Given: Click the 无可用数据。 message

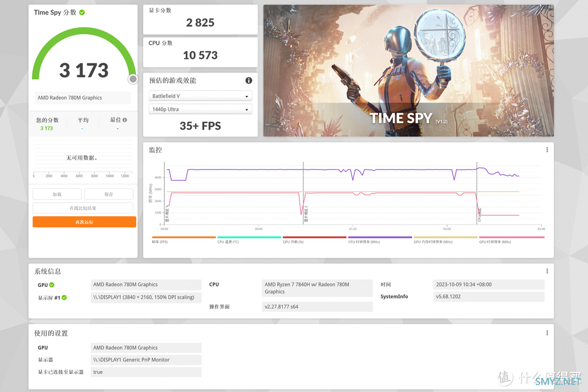Looking at the screenshot, I should point(81,158).
